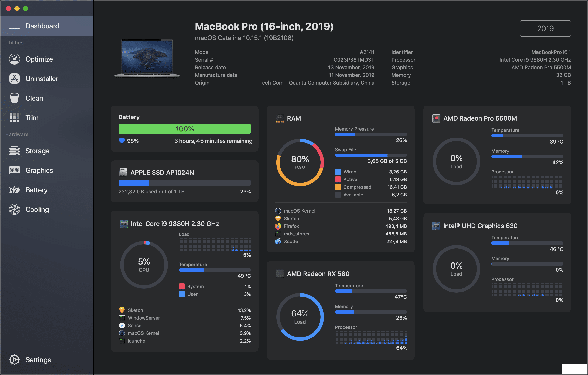This screenshot has width=588, height=375.
Task: Click the 2019 year button
Action: pyautogui.click(x=545, y=28)
